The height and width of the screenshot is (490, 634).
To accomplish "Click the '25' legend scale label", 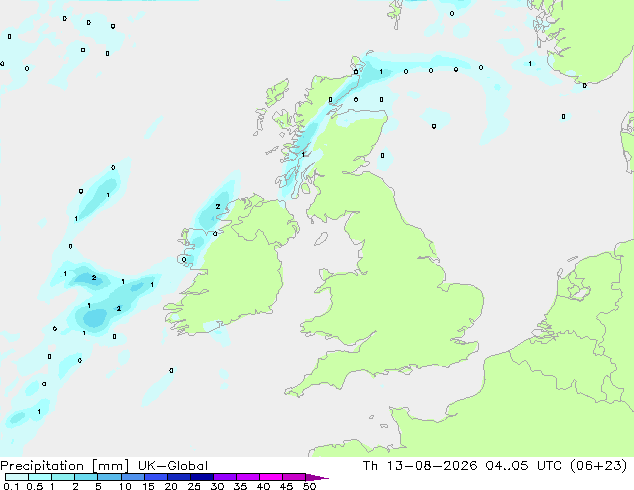I will click(x=194, y=486).
